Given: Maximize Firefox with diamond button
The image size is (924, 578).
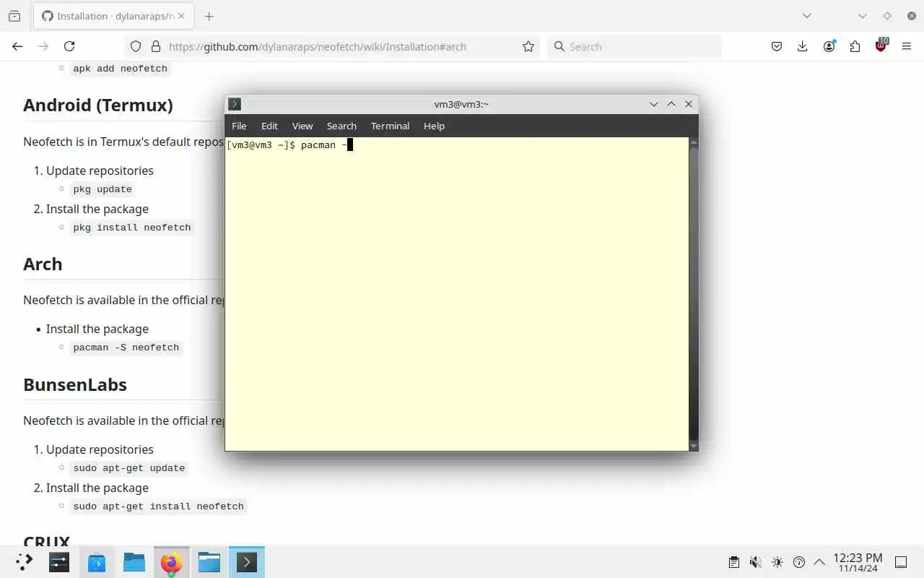Looking at the screenshot, I should (887, 16).
